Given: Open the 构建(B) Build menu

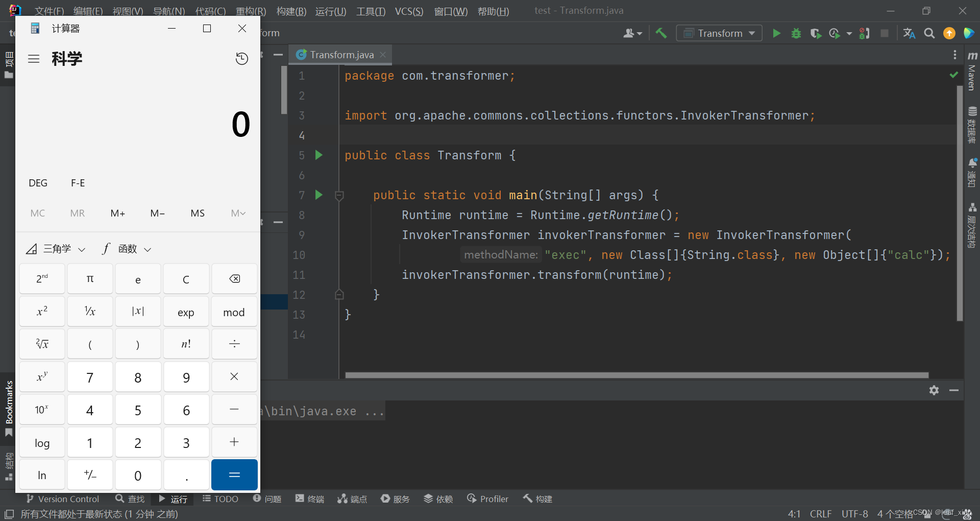Looking at the screenshot, I should click(291, 11).
